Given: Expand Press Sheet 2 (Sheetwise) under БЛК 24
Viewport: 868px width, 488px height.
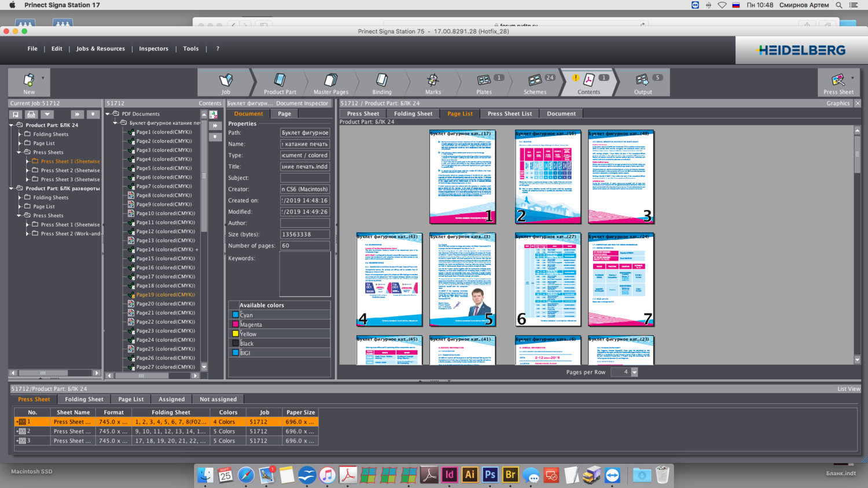Looking at the screenshot, I should (27, 171).
